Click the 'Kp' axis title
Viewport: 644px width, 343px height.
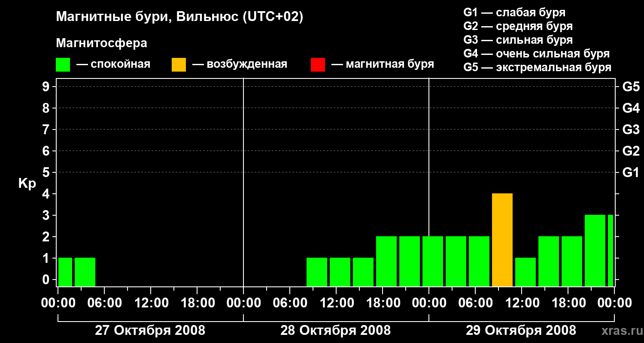27,184
